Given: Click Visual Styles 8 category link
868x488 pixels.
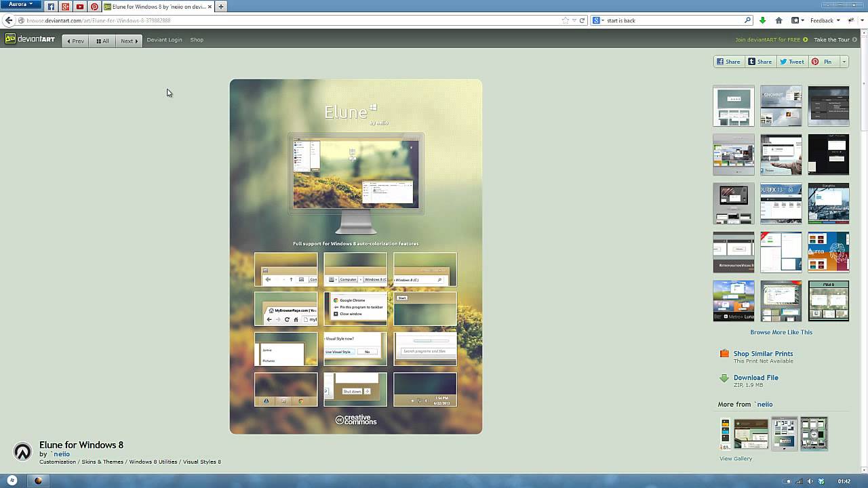Looking at the screenshot, I should click(202, 462).
